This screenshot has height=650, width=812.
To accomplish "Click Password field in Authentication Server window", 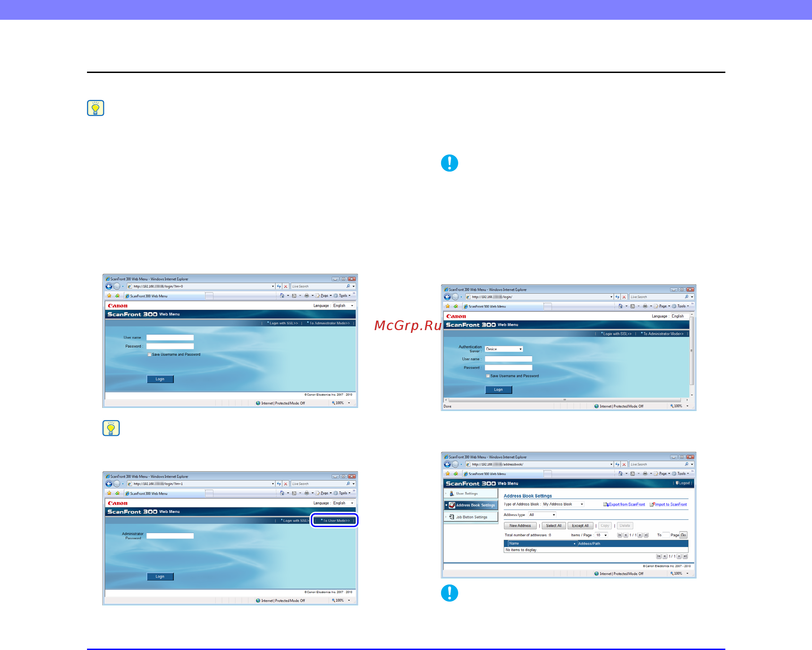I will pyautogui.click(x=508, y=367).
